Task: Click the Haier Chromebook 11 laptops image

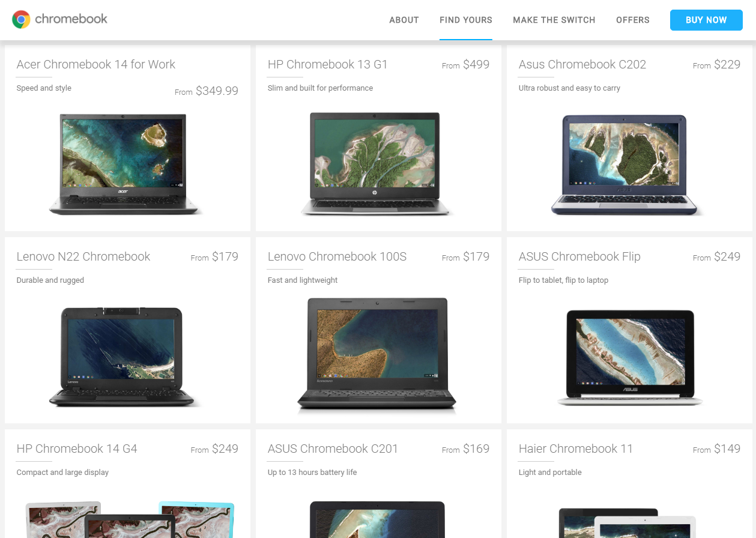Action: [627, 522]
